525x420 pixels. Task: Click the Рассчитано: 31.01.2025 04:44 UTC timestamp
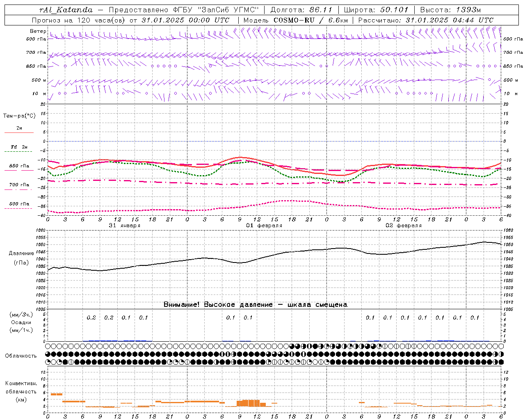tap(426, 20)
